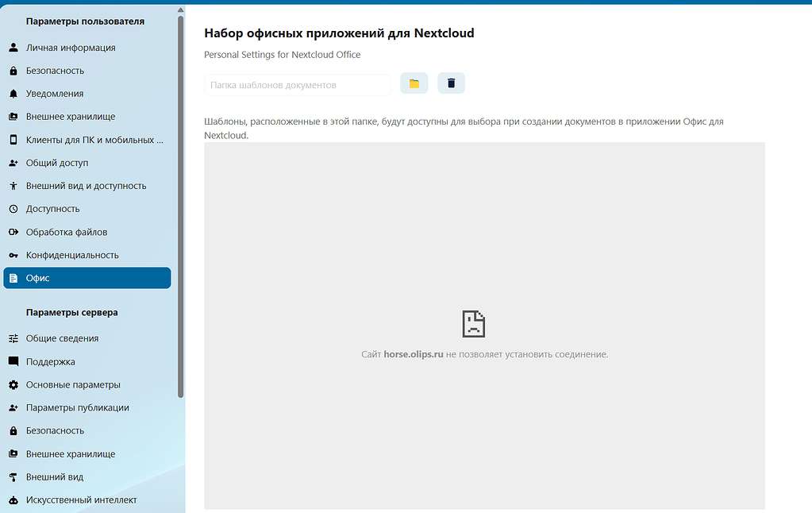The height and width of the screenshot is (513, 812).
Task: Click the sidebar vertical scrollbar
Action: click(180, 207)
